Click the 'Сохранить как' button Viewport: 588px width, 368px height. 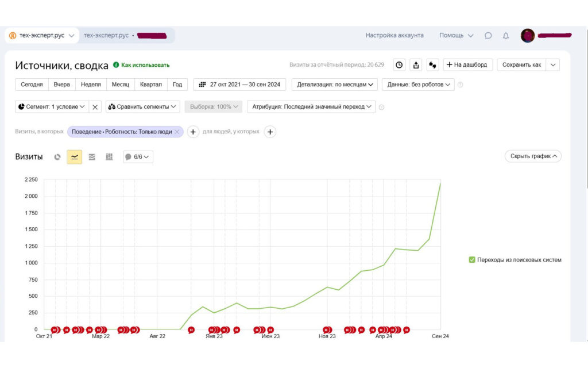tap(521, 64)
